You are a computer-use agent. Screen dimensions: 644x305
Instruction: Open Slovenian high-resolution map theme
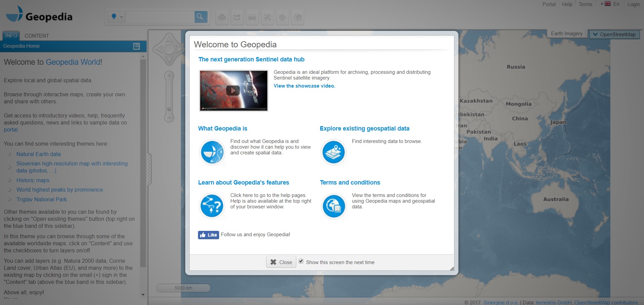pyautogui.click(x=72, y=167)
